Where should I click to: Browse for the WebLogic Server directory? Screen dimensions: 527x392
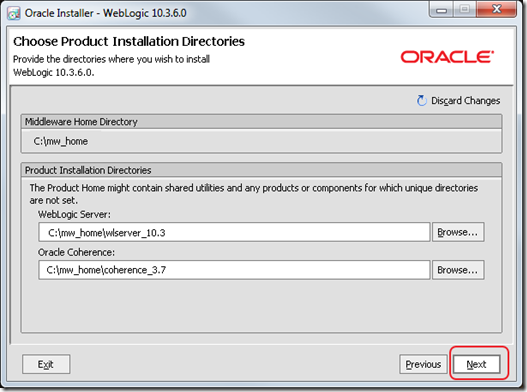point(458,232)
